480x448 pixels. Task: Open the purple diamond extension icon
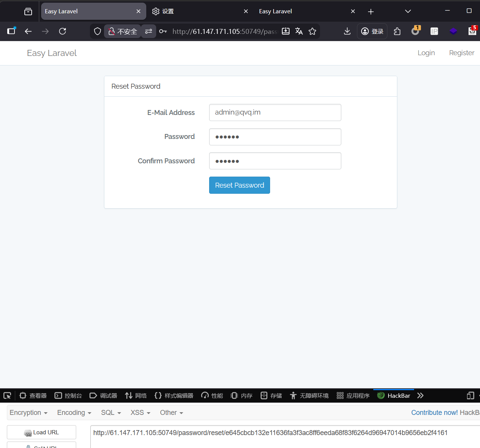click(x=453, y=31)
